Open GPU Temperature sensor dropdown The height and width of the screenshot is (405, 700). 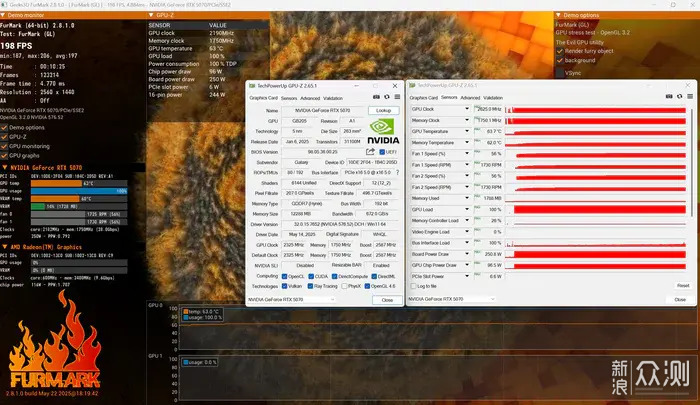[x=467, y=131]
